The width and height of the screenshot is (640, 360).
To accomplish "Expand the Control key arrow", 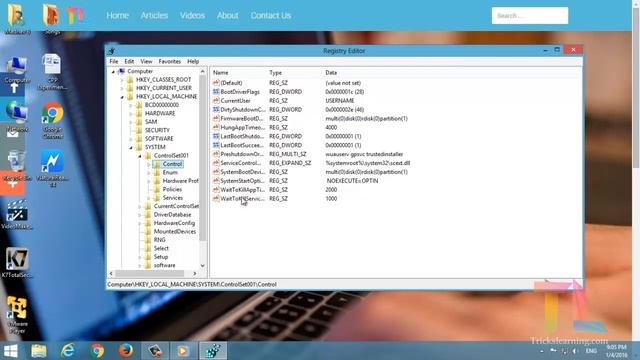I will (x=149, y=164).
